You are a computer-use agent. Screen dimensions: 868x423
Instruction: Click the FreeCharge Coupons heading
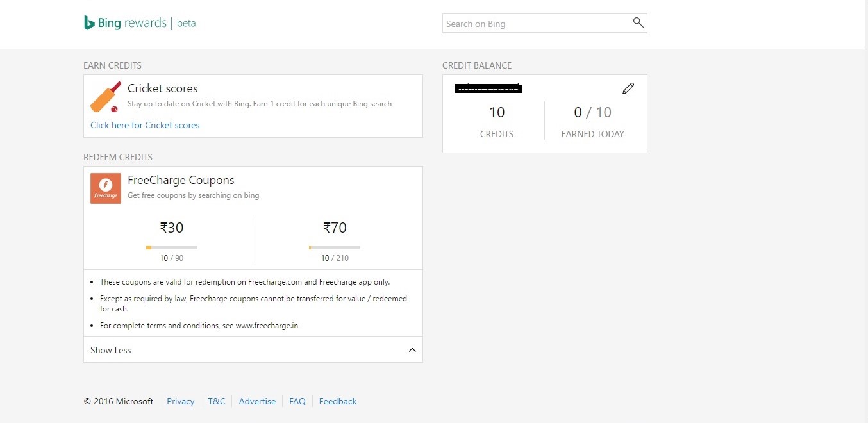tap(181, 180)
